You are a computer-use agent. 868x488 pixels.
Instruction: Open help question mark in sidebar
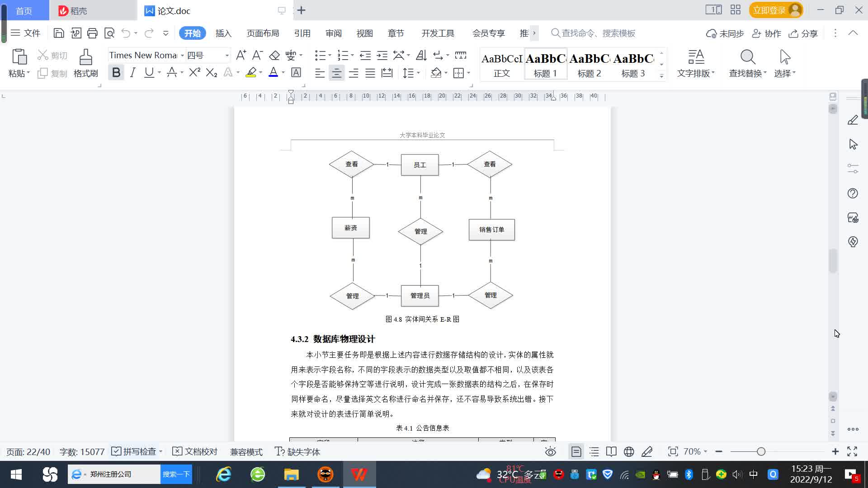pyautogui.click(x=853, y=193)
